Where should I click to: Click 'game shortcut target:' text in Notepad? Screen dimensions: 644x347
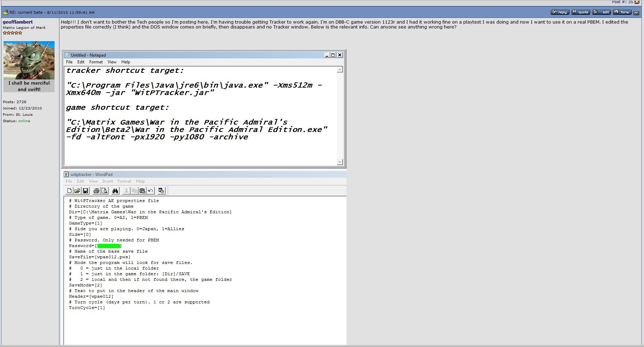(117, 107)
